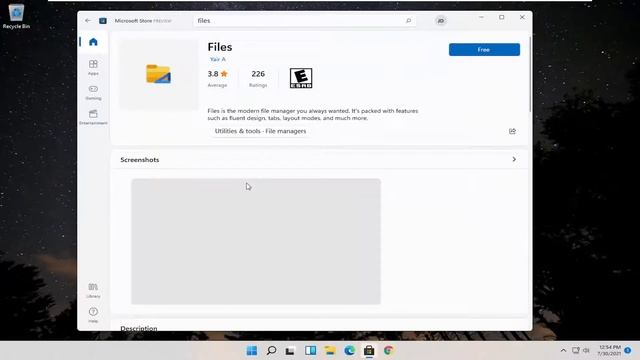Click Microsoft Store taskbar icon
This screenshot has width=640, height=360.
[369, 351]
